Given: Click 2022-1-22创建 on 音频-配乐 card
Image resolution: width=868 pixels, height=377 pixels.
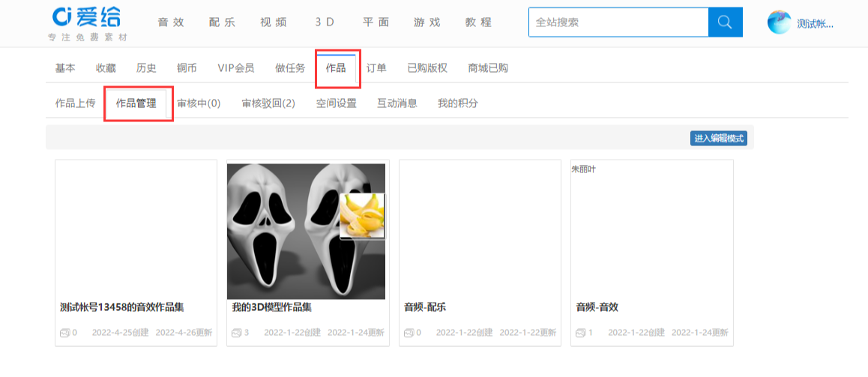Looking at the screenshot, I should 465,333.
